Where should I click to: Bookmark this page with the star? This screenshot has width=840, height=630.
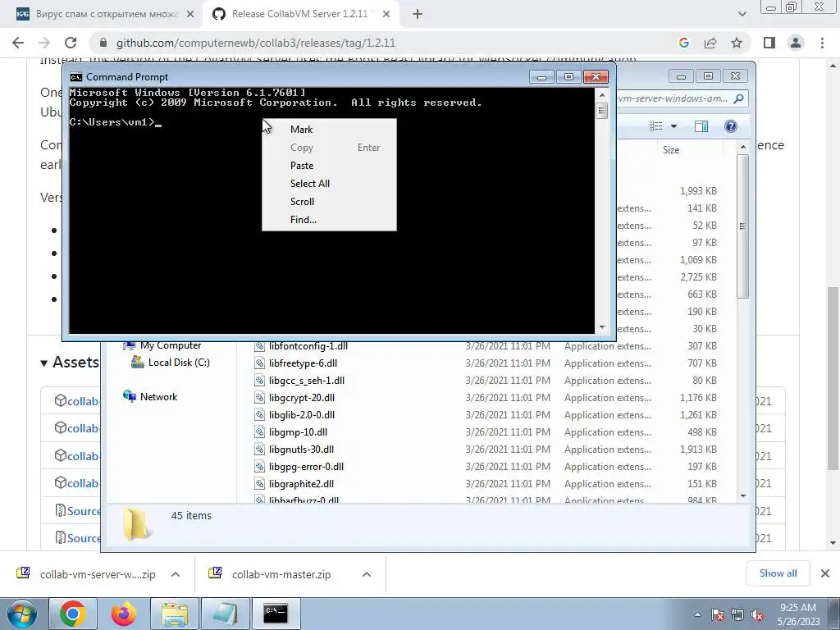point(737,43)
